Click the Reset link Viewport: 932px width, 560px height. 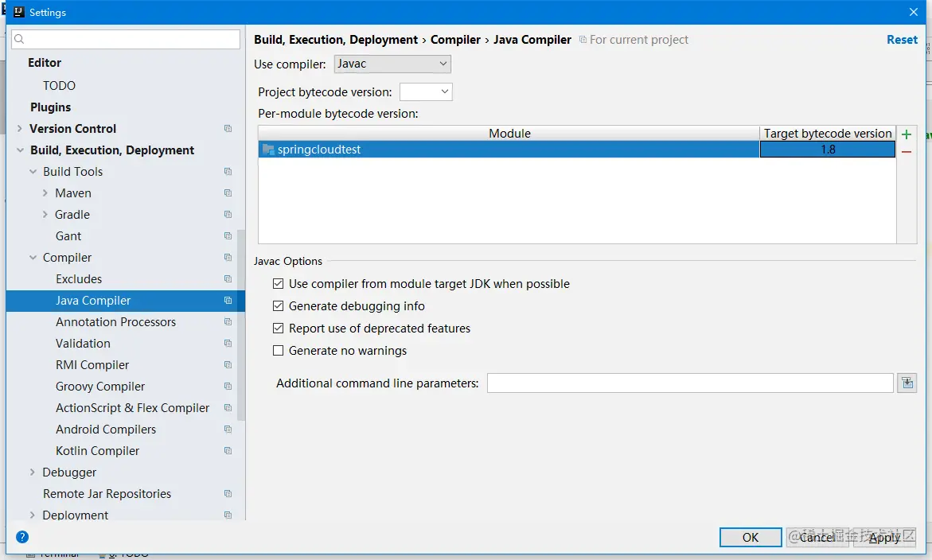(902, 39)
